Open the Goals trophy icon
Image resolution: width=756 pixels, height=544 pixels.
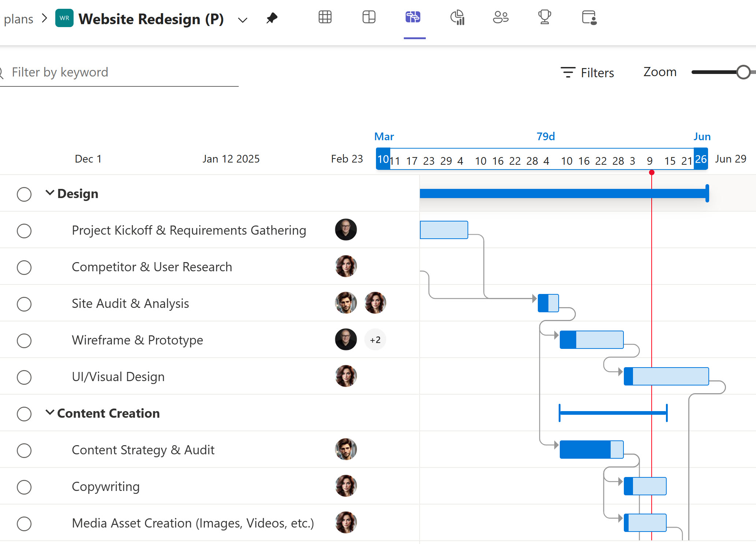[x=544, y=17]
